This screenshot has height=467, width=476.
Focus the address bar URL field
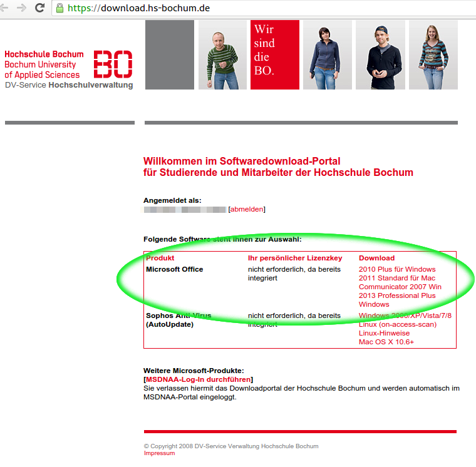tap(251, 8)
